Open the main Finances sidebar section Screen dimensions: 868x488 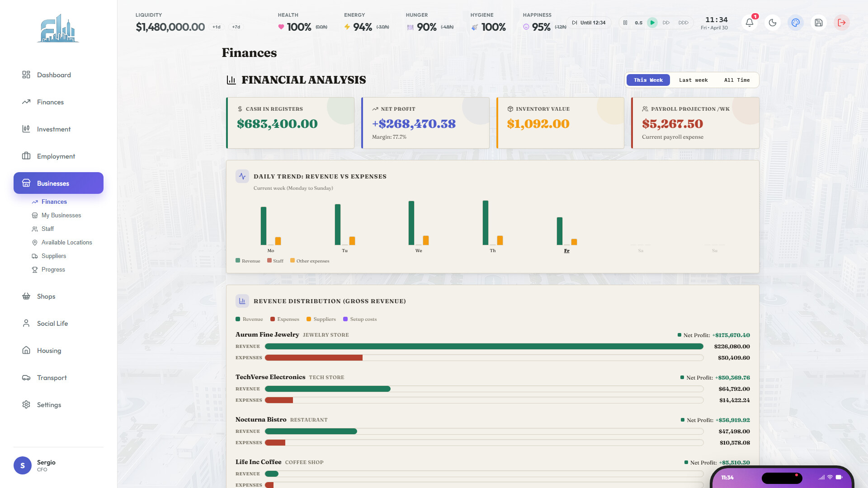[58, 102]
